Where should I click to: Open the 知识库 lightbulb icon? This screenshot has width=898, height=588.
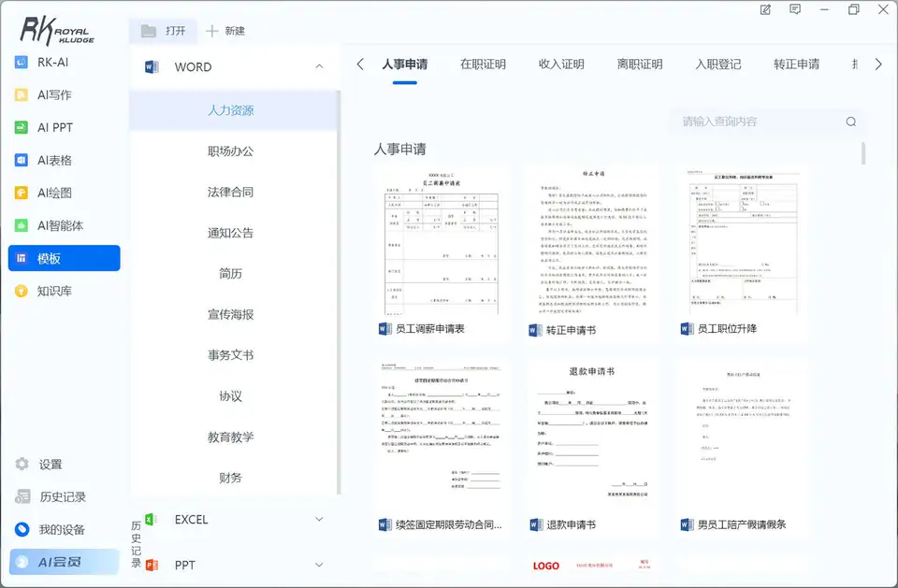click(x=22, y=291)
